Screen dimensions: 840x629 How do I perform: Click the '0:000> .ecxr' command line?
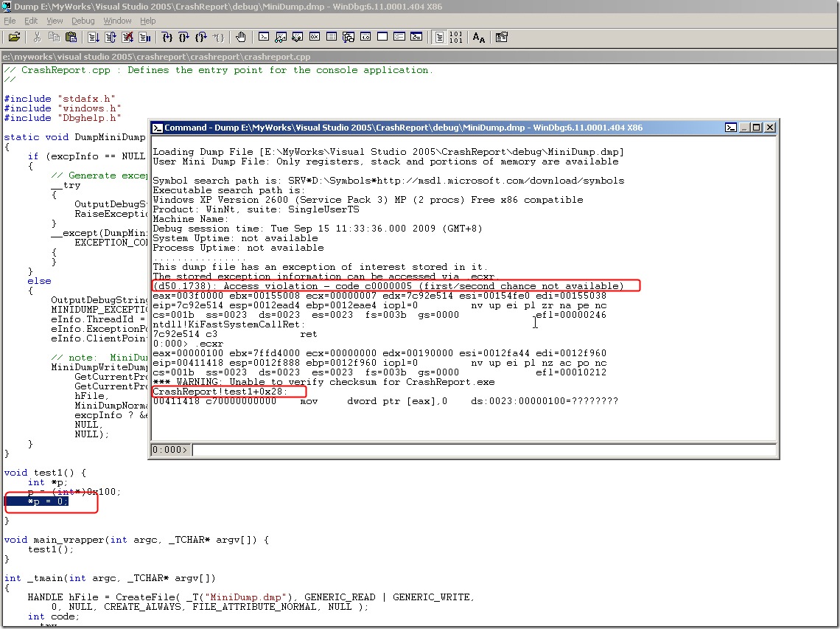(x=188, y=344)
